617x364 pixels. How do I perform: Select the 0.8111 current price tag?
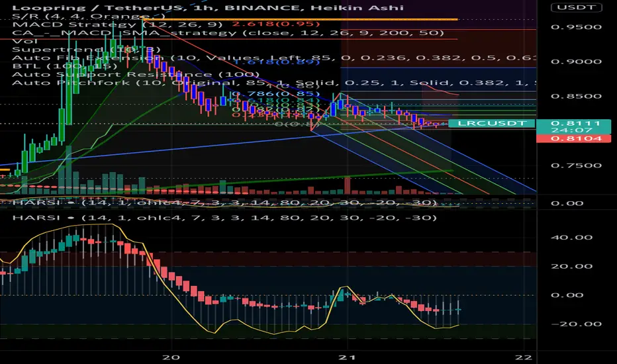point(574,123)
